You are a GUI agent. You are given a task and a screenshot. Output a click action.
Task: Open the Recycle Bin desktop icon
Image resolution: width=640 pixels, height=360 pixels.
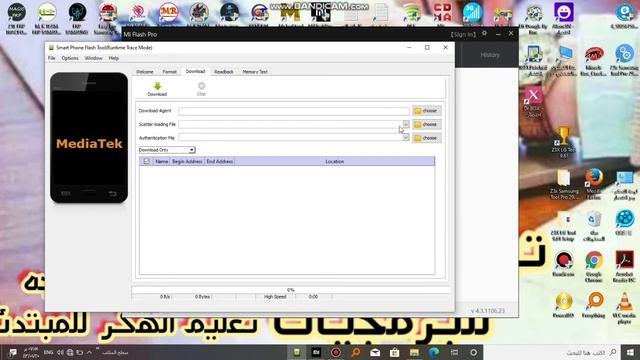point(593,226)
